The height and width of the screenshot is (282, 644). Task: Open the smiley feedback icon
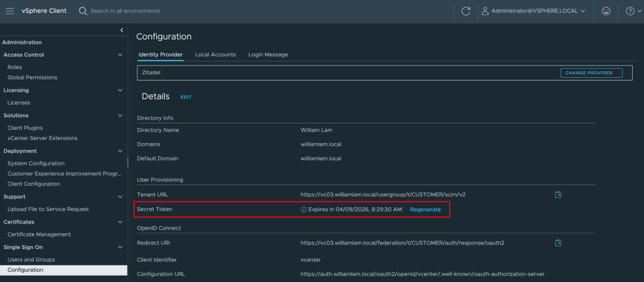pos(606,11)
